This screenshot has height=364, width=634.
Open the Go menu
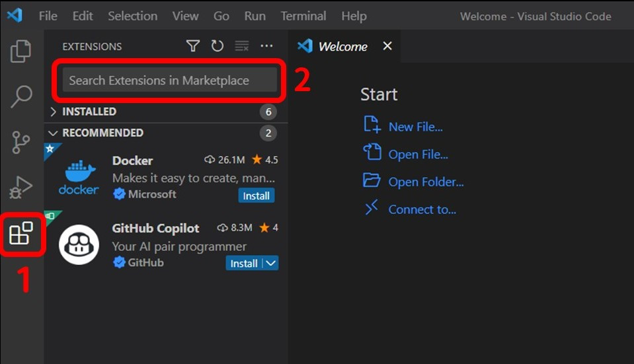pos(221,16)
